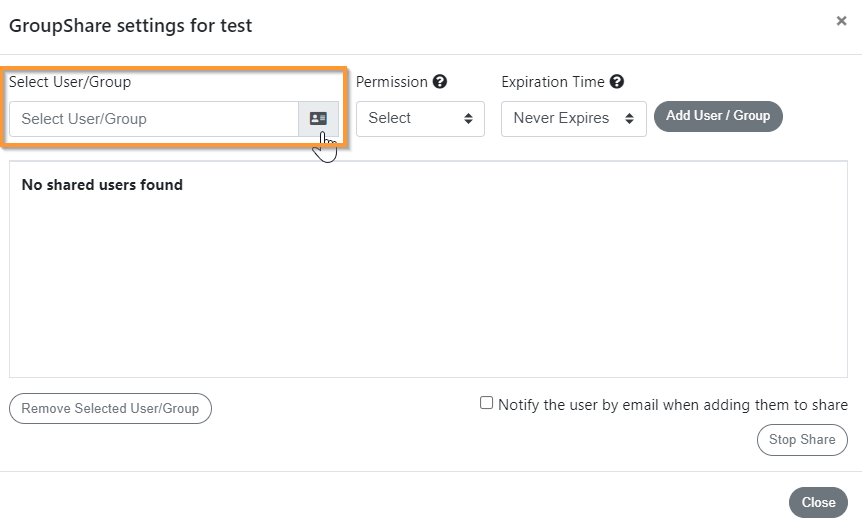This screenshot has width=862, height=525.
Task: Click the Permission help question mark icon
Action: 440,82
